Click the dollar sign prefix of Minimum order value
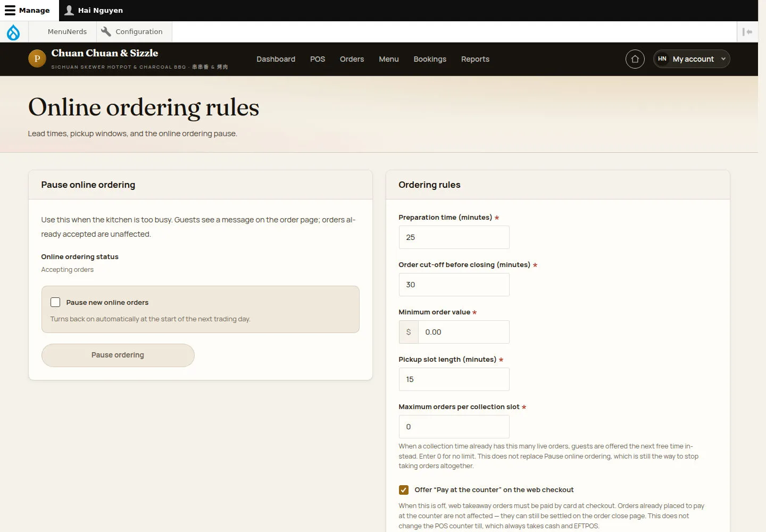The height and width of the screenshot is (532, 766). pos(409,332)
